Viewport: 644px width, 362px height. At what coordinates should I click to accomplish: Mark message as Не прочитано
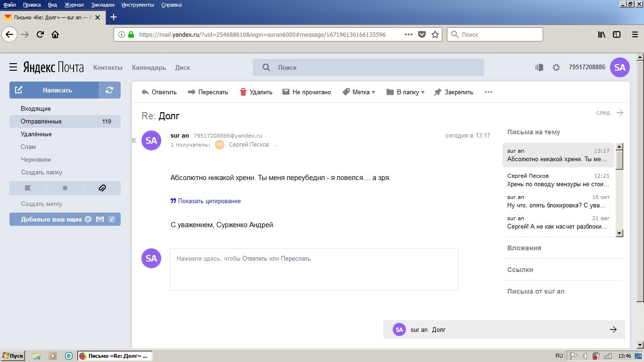tap(306, 92)
